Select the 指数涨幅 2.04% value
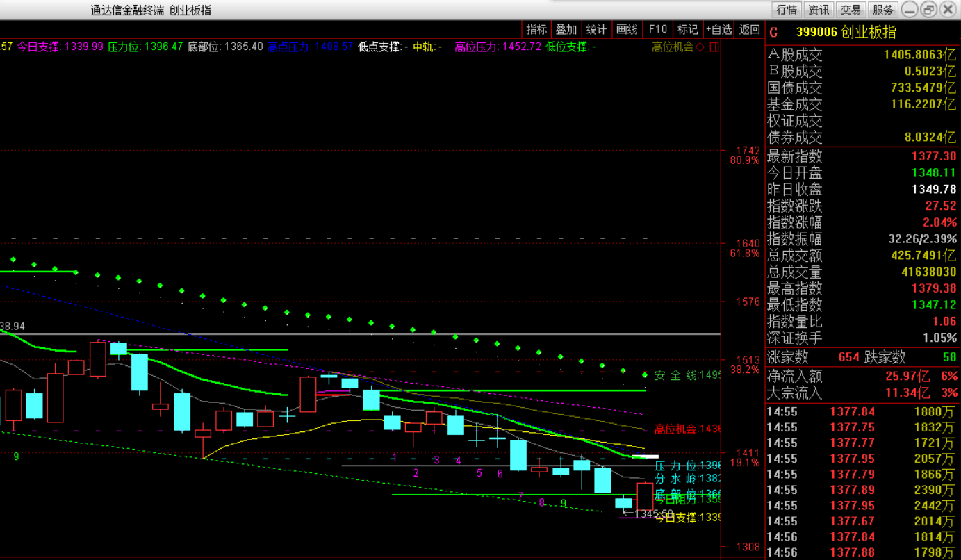Screen dimensions: 961x560 [x=939, y=222]
